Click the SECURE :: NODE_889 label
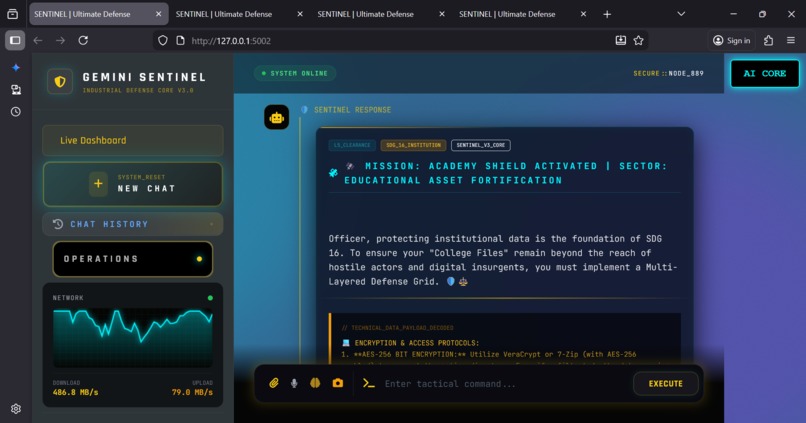 pyautogui.click(x=668, y=73)
